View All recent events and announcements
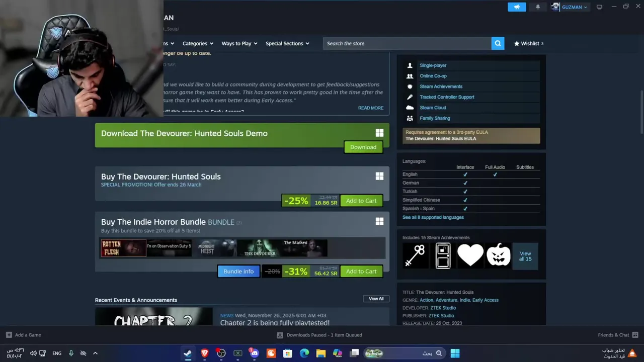This screenshot has height=362, width=644. click(x=376, y=299)
